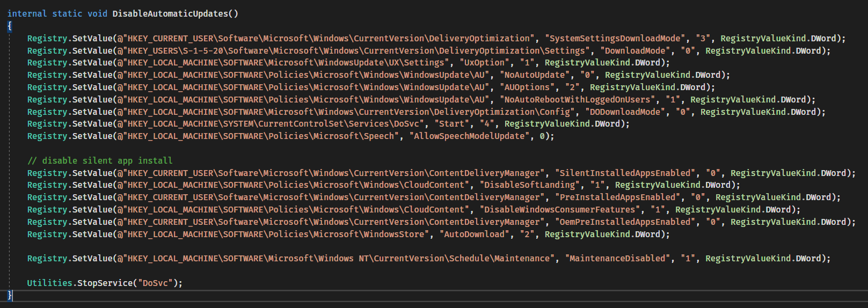Click the 'internal' keyword
Viewport: 868px width, 308px height.
click(x=27, y=14)
